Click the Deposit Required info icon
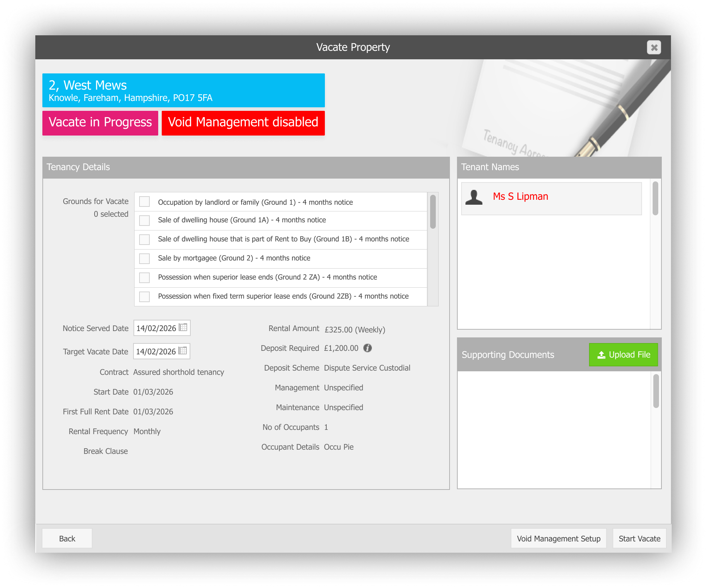This screenshot has height=588, width=707. (368, 348)
